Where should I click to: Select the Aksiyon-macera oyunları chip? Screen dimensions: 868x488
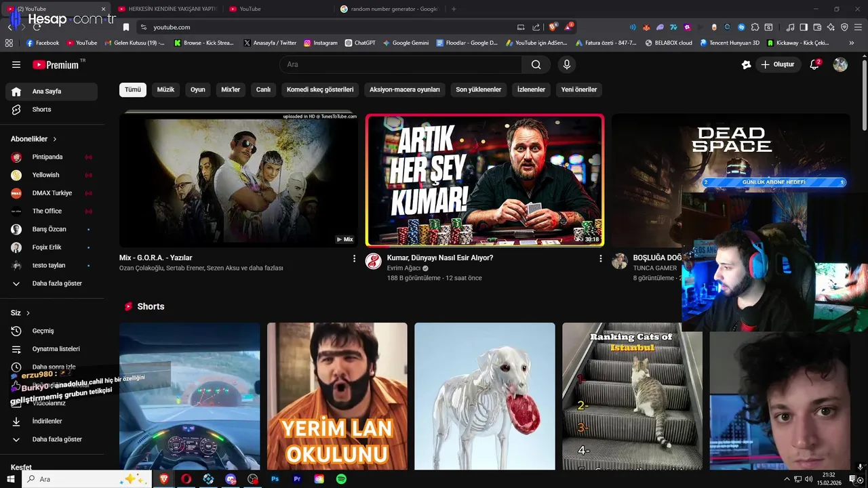click(405, 89)
